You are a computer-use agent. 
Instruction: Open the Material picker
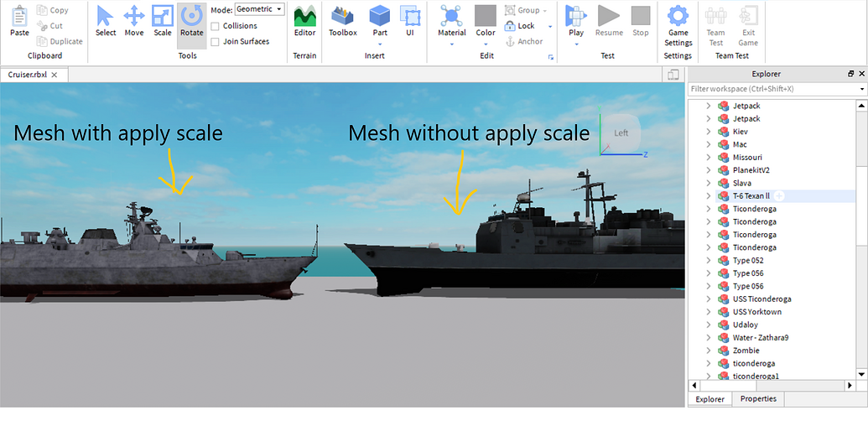point(452,21)
